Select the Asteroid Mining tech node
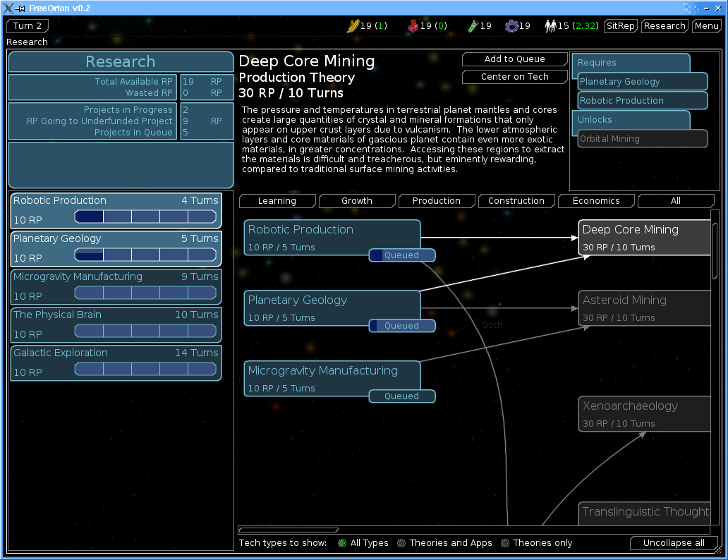This screenshot has width=728, height=560. (x=645, y=308)
